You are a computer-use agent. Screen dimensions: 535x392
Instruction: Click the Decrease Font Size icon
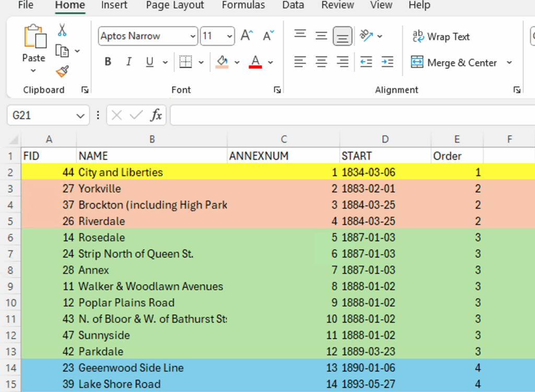(269, 36)
